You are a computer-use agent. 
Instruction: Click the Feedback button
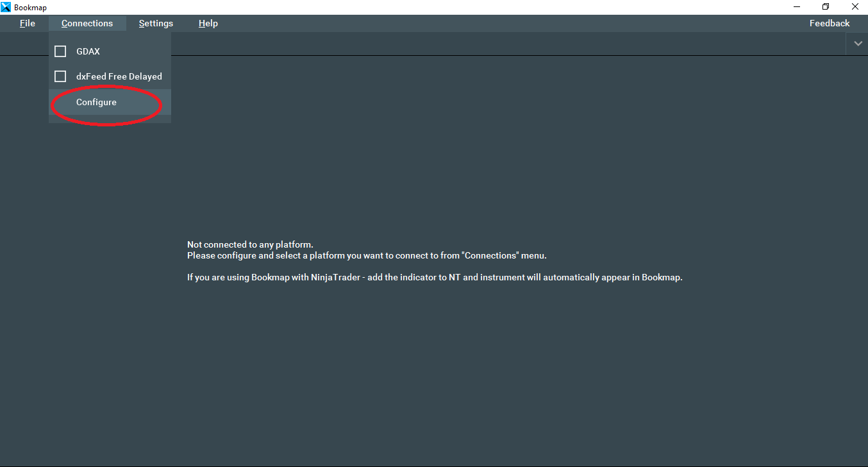829,24
